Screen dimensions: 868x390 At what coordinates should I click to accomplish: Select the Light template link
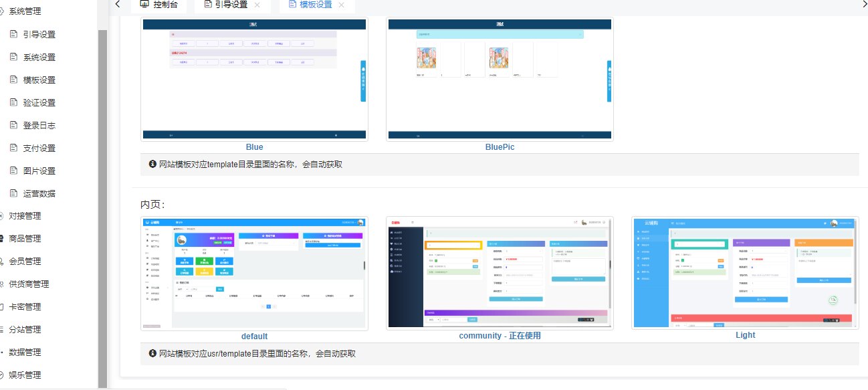745,335
